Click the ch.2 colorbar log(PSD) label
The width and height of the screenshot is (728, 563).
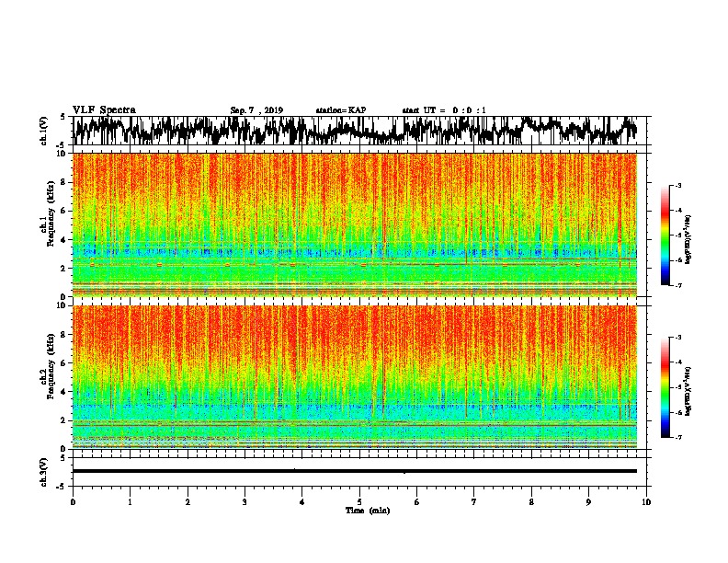688,391
